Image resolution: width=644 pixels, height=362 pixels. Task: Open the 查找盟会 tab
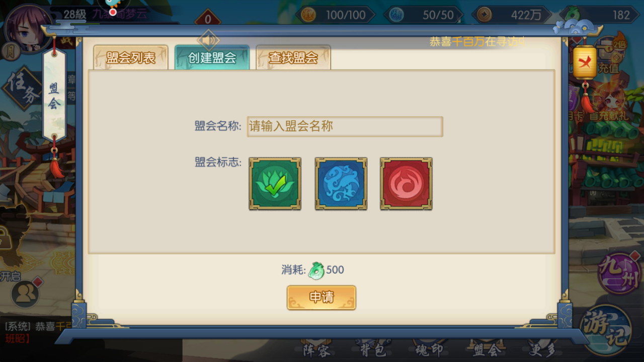pyautogui.click(x=293, y=57)
